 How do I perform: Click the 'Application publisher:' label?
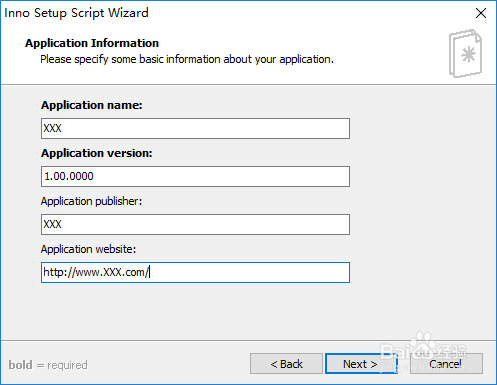[x=91, y=201]
